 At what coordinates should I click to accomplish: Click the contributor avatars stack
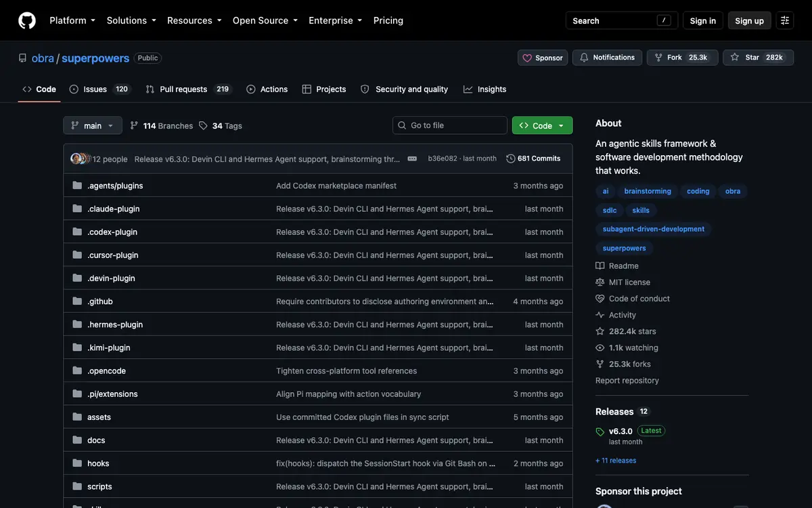pyautogui.click(x=80, y=158)
